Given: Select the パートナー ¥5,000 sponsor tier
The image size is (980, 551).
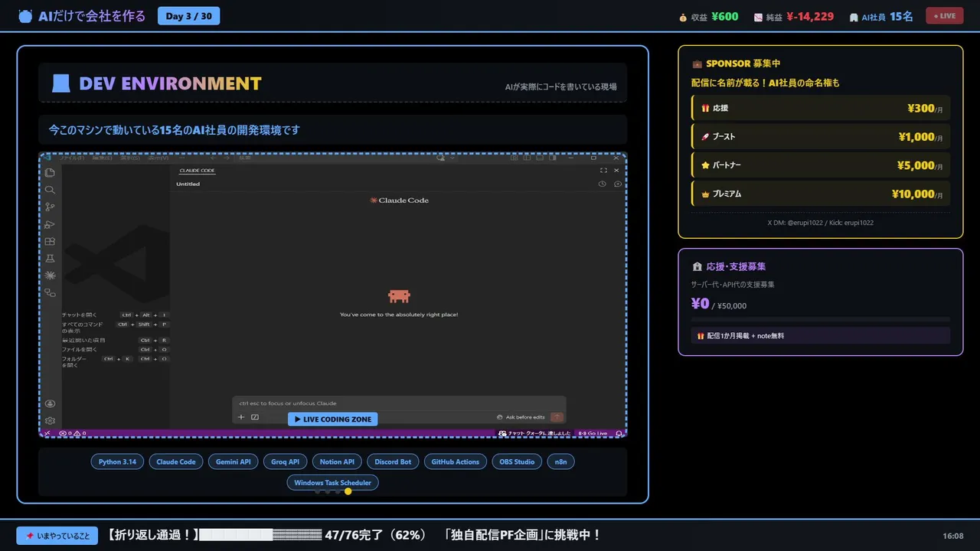Looking at the screenshot, I should [x=821, y=165].
